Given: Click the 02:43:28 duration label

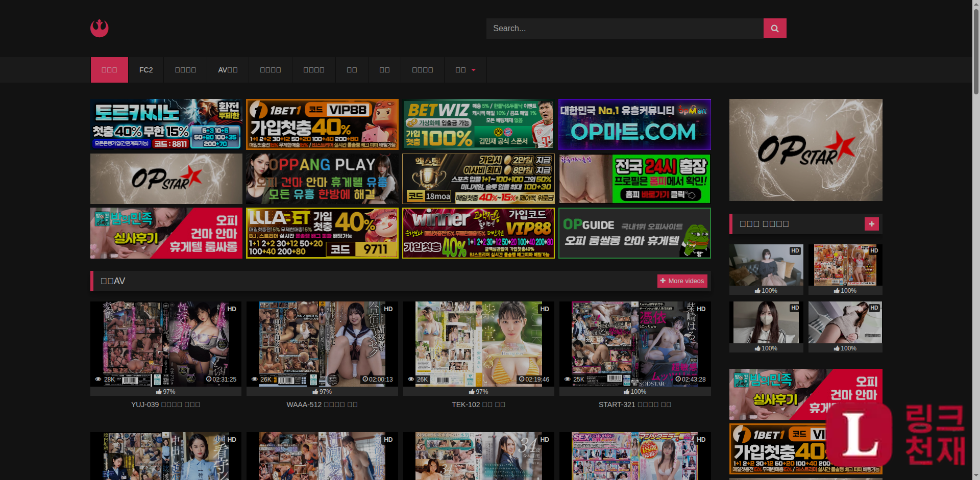Looking at the screenshot, I should [693, 380].
